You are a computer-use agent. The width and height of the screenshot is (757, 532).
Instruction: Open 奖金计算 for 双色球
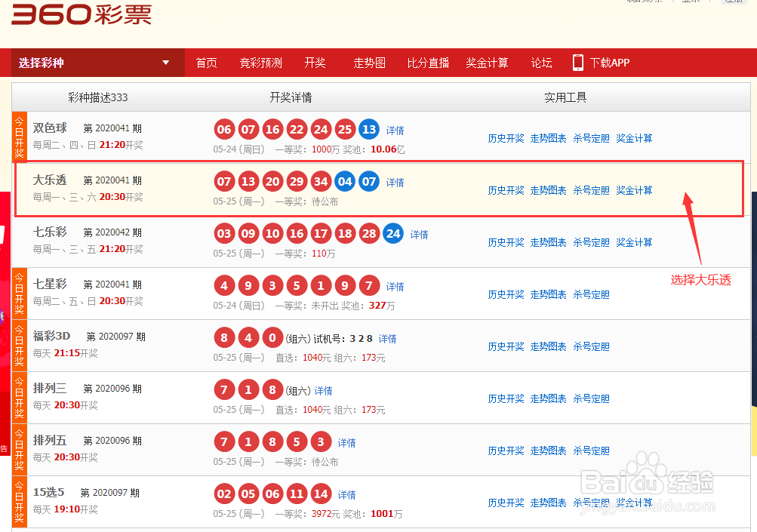pos(635,139)
